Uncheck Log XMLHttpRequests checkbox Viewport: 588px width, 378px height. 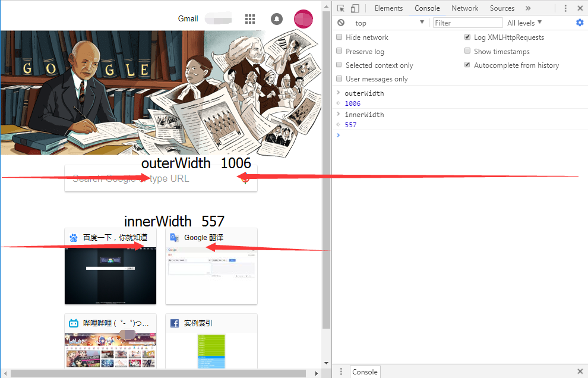pos(467,37)
